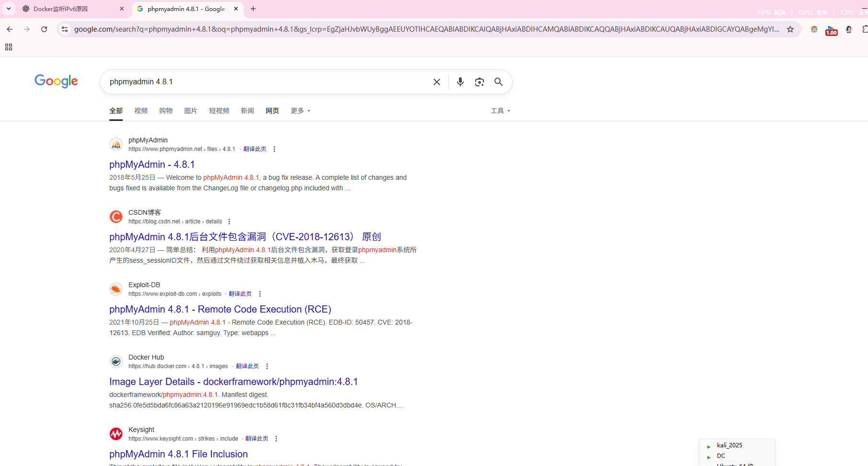The height and width of the screenshot is (466, 868).
Task: Open a new browser tab
Action: [253, 9]
